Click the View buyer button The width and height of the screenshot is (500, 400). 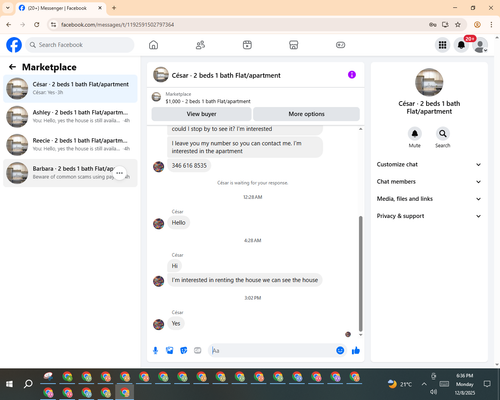pyautogui.click(x=201, y=114)
